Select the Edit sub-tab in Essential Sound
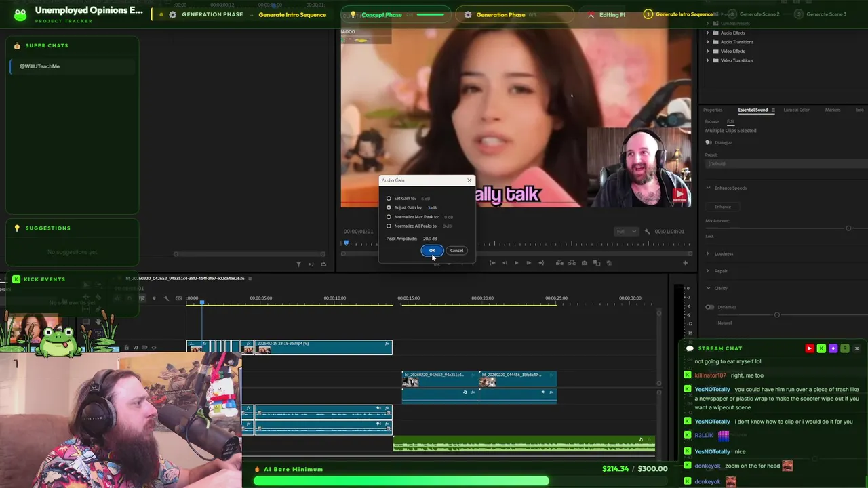Screen dimensions: 868x488 731,121
